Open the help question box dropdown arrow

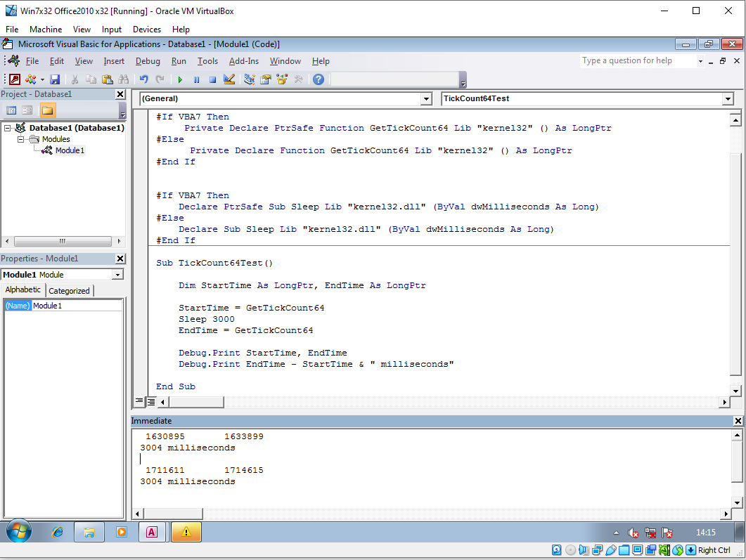click(700, 61)
